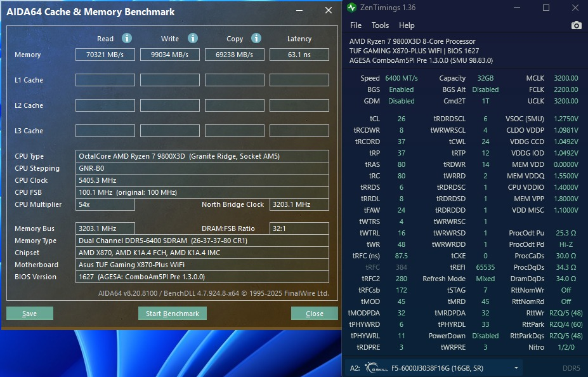Click the Memory Read 70321 MB/s field

(105, 55)
